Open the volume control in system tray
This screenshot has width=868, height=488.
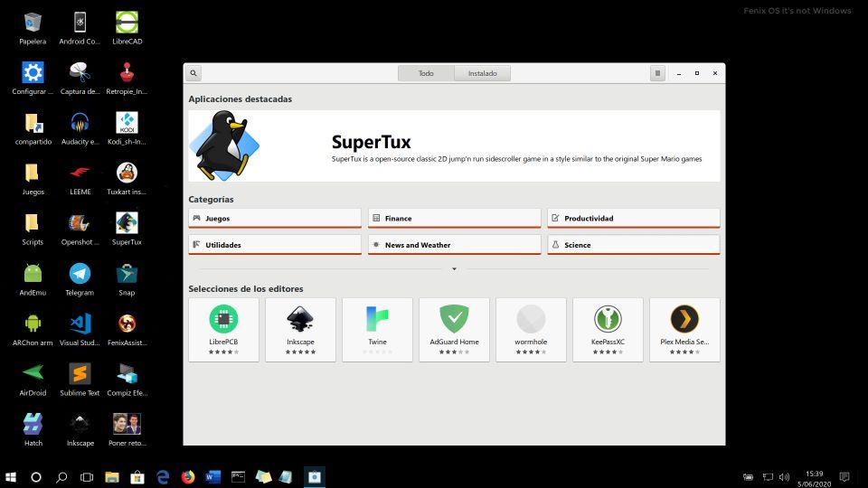pos(784,477)
